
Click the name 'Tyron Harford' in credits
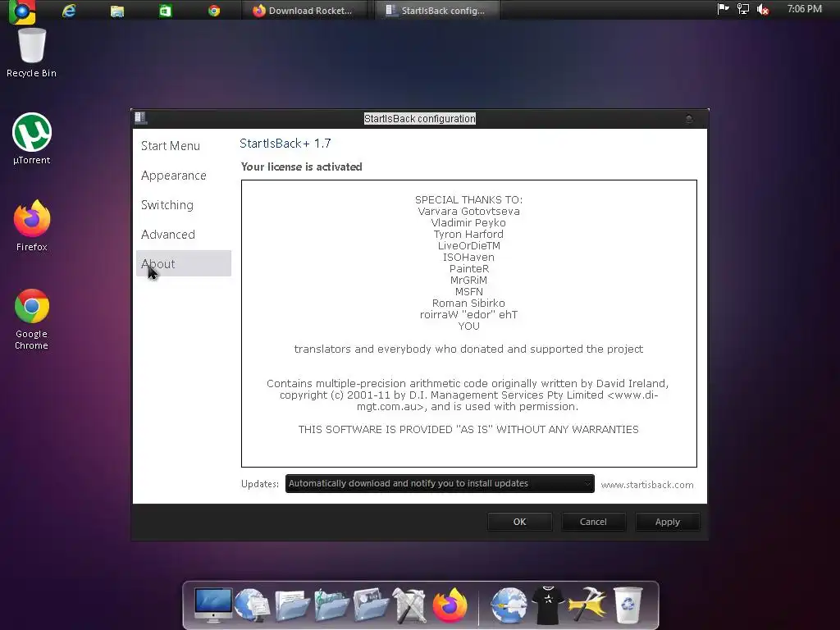click(x=468, y=234)
